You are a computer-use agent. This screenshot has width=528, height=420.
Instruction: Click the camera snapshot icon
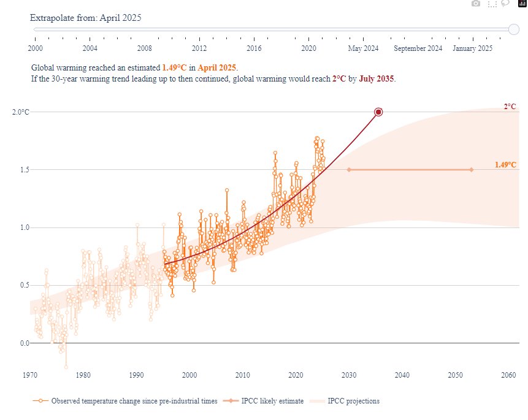point(476,4)
